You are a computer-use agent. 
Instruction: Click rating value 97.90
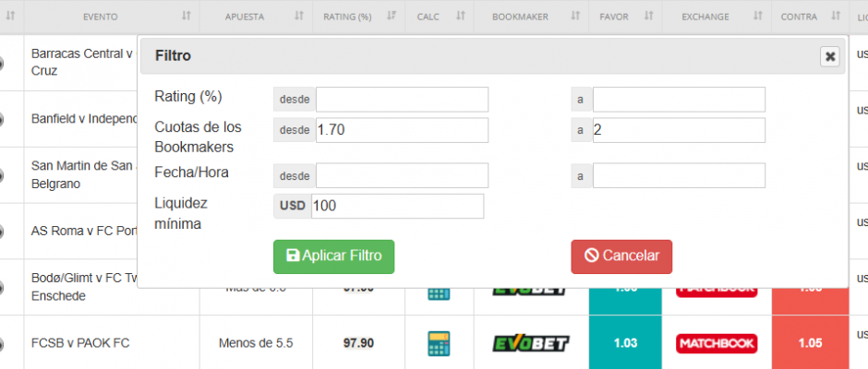358,343
